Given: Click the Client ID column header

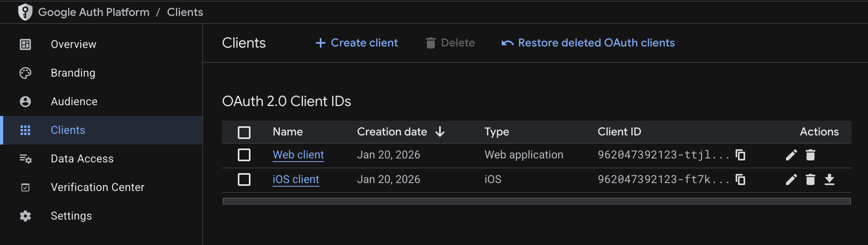Looking at the screenshot, I should 619,132.
